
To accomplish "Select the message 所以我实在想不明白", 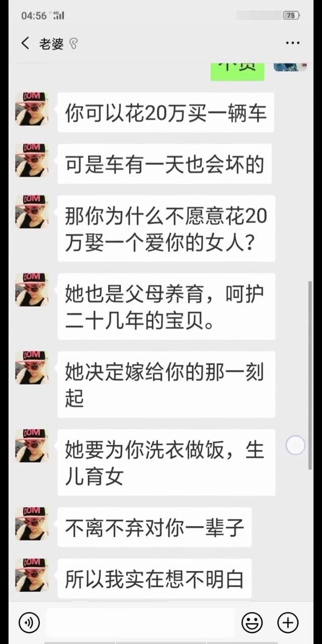I will coord(154,578).
